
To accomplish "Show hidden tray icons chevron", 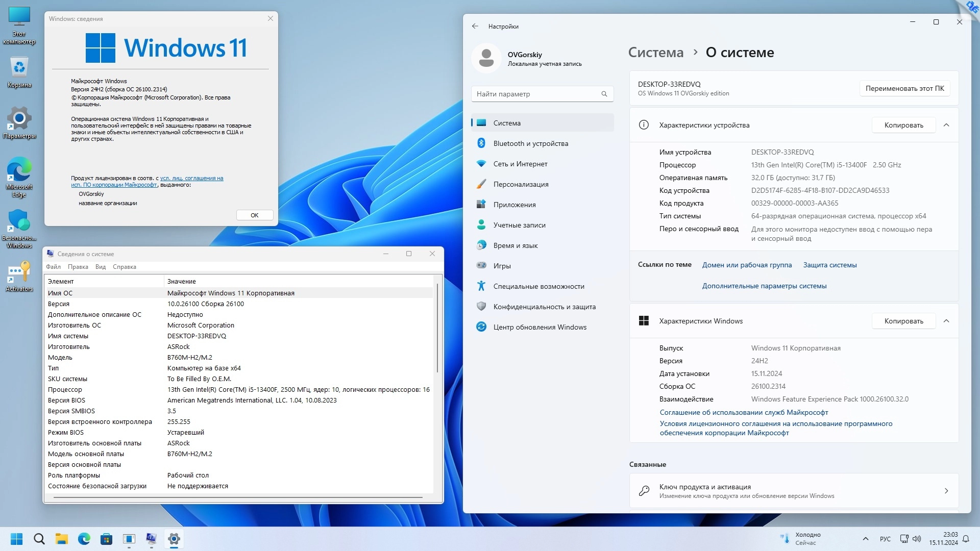I will pos(865,539).
